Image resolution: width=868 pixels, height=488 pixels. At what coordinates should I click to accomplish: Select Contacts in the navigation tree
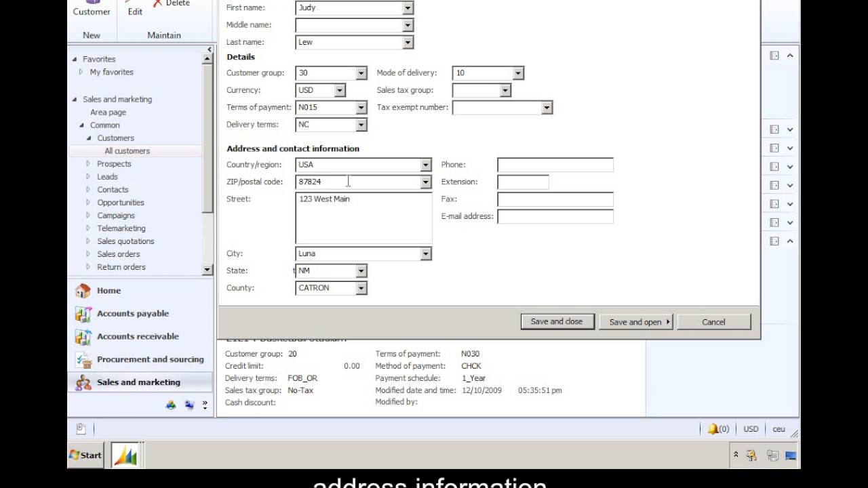pyautogui.click(x=113, y=190)
